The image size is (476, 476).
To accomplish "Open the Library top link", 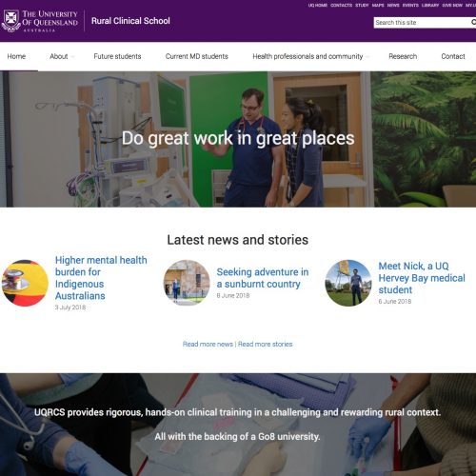I will coord(430,5).
